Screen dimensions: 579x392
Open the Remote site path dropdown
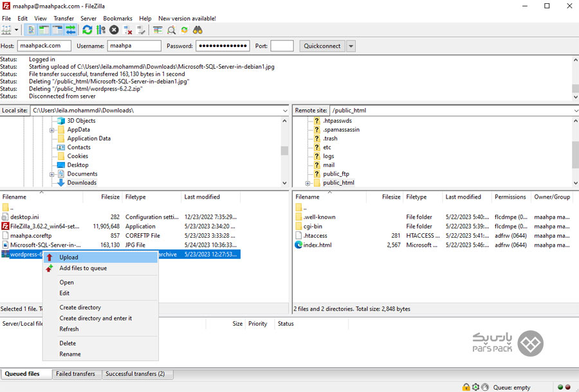576,111
